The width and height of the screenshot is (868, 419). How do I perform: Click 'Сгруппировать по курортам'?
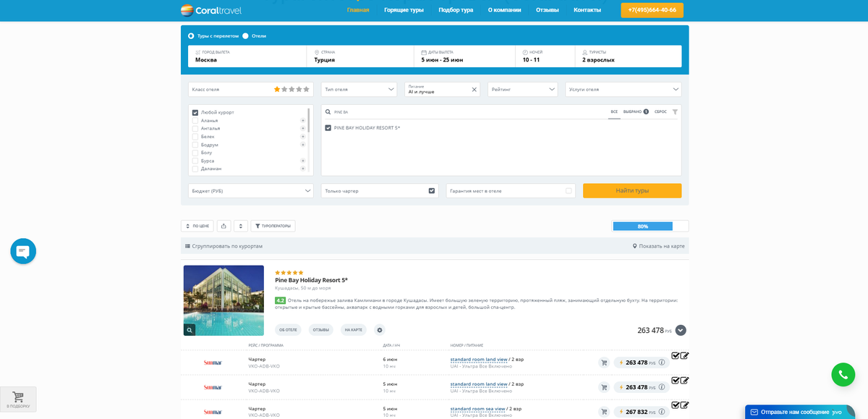224,246
